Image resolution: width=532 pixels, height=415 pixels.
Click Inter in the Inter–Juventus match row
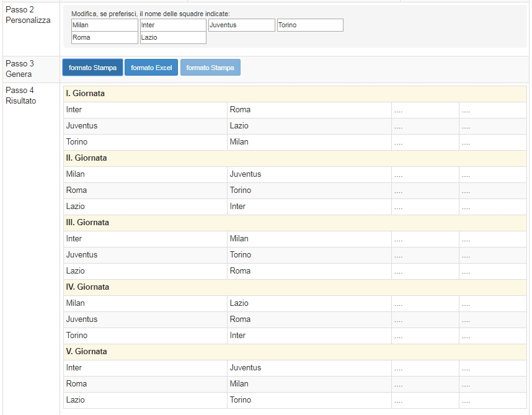click(74, 367)
